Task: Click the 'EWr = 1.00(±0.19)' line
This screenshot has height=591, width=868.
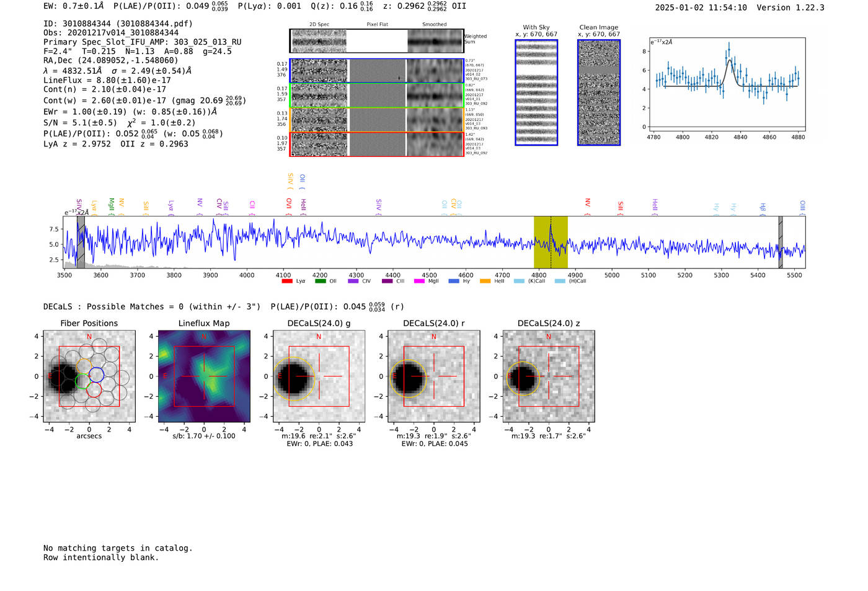Action: [x=130, y=112]
